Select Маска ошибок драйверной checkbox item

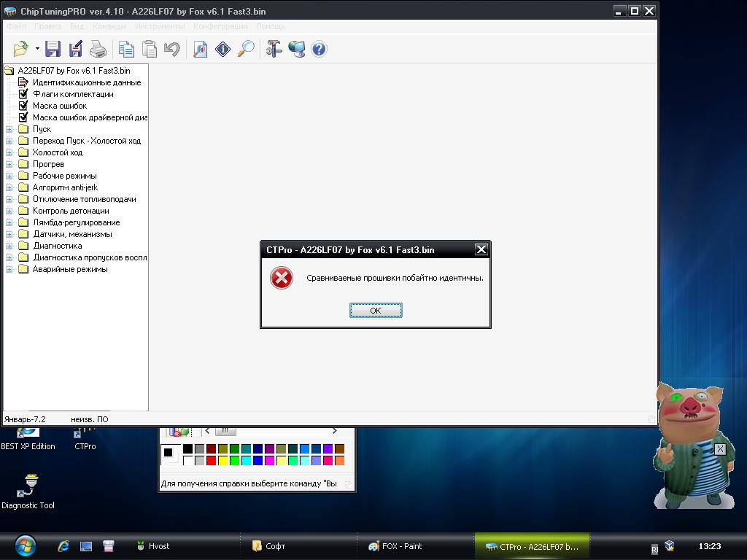89,117
